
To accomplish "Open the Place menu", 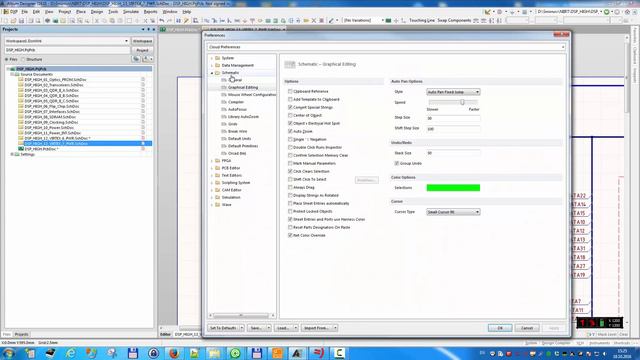I will coord(81,12).
